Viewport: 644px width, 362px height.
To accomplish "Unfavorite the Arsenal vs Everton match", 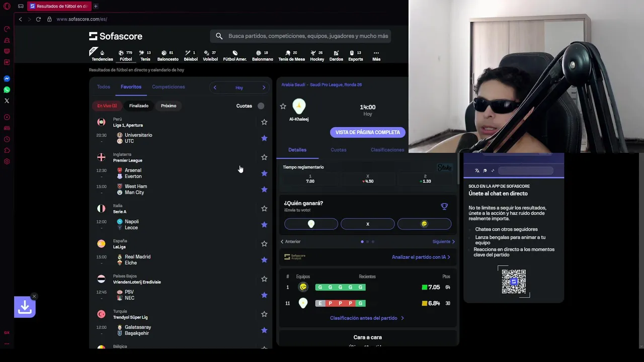I will click(264, 173).
